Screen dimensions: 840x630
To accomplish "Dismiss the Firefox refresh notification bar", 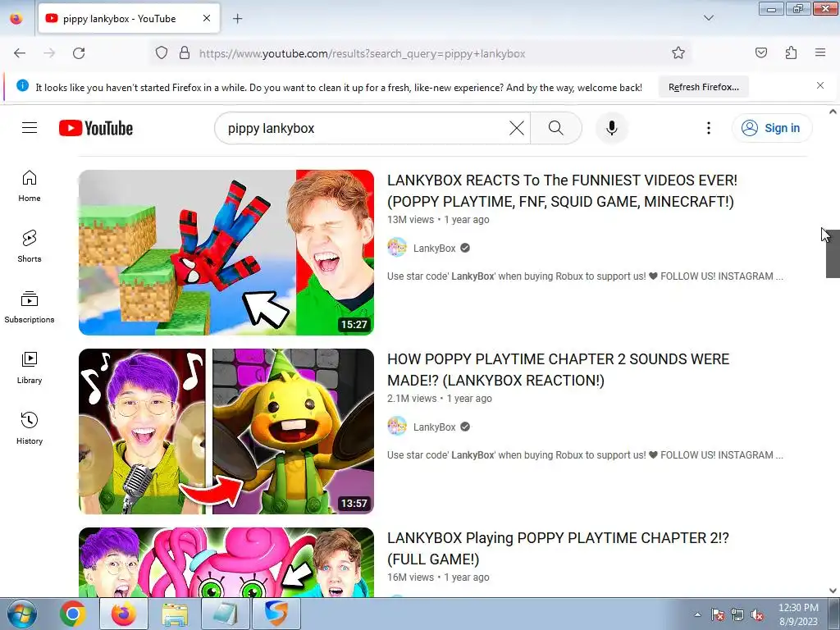I will click(820, 85).
